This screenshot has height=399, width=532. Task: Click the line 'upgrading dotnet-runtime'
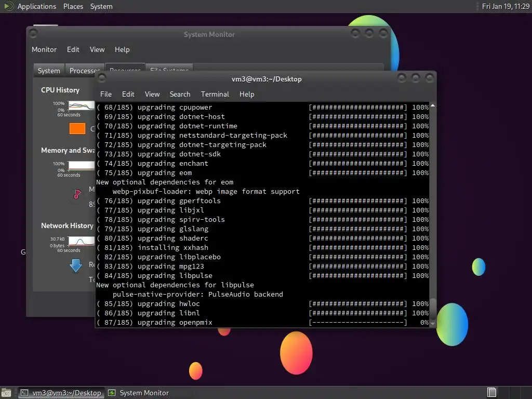(x=262, y=126)
